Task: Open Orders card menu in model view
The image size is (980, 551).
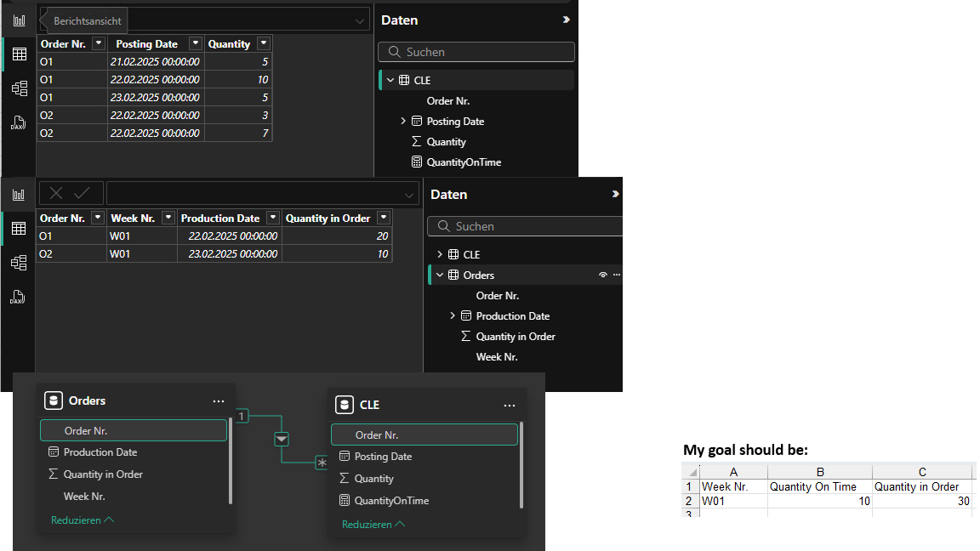Action: (218, 401)
